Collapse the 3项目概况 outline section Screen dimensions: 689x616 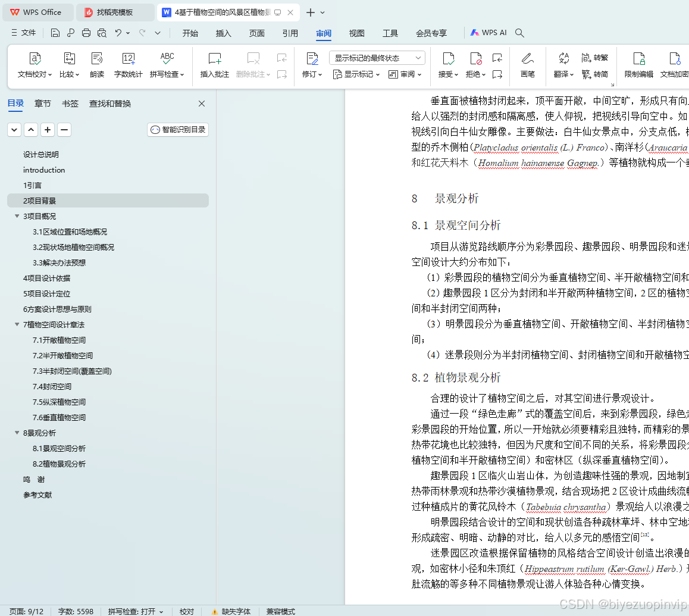click(x=17, y=216)
